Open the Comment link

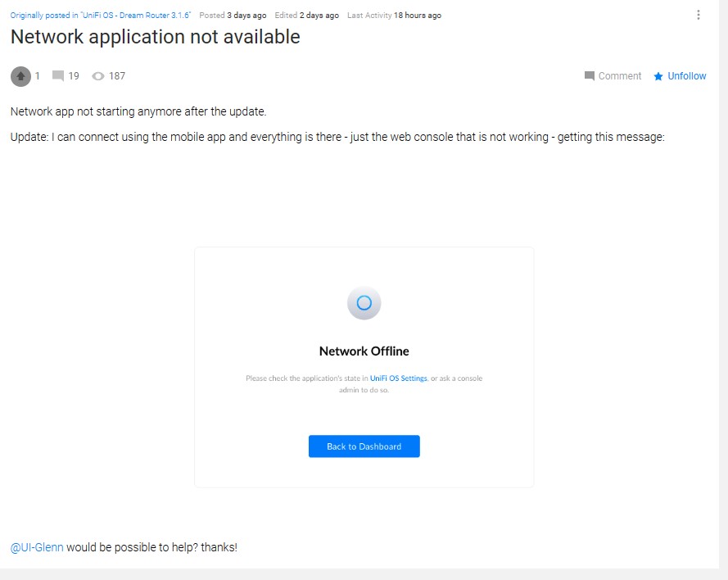coord(619,76)
